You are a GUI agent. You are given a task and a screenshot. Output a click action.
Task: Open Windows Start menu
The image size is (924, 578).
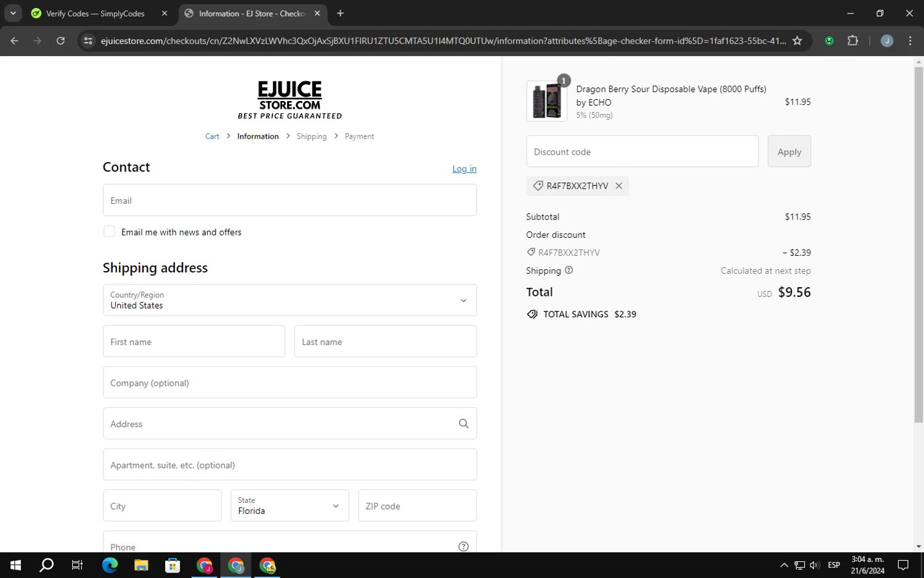click(15, 565)
